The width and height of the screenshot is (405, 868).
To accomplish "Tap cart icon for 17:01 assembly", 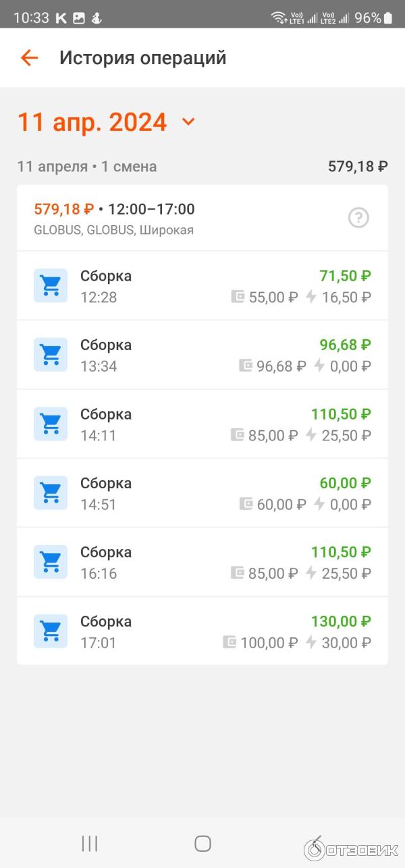I will click(51, 631).
